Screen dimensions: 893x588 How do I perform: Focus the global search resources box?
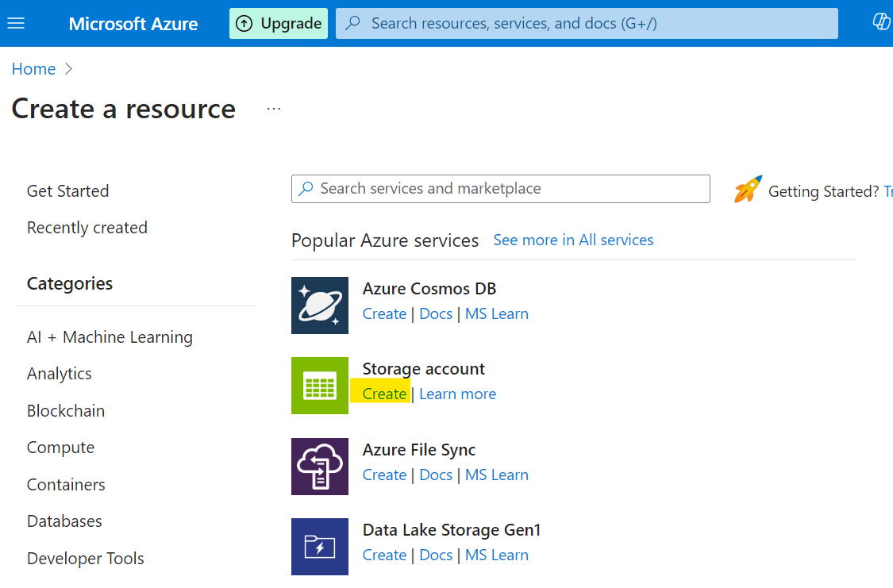tap(587, 23)
